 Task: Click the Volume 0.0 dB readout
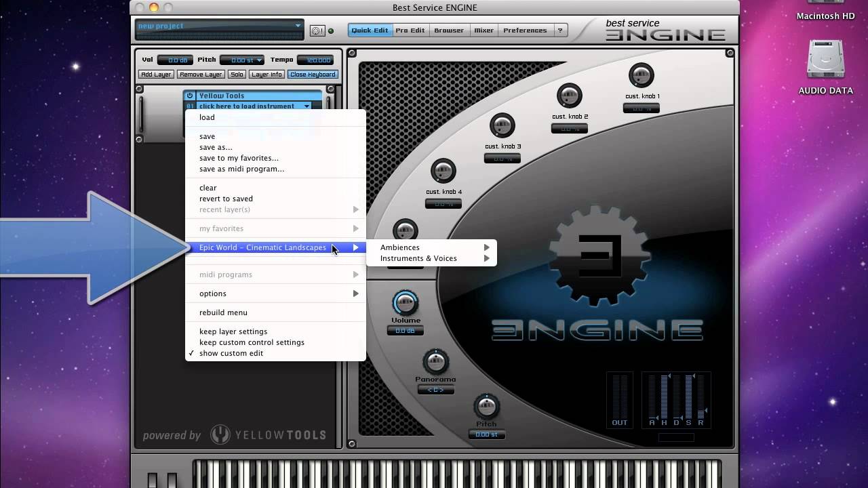point(405,331)
